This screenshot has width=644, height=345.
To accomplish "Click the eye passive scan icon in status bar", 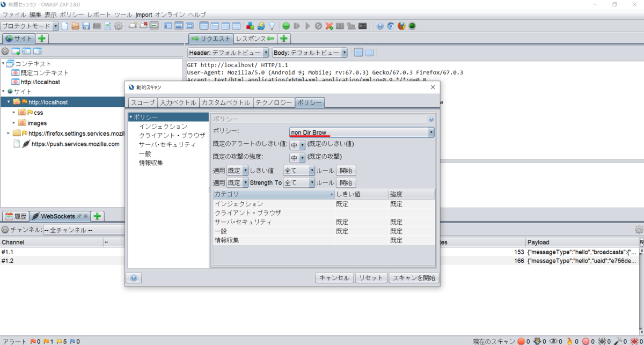I will pyautogui.click(x=553, y=341).
